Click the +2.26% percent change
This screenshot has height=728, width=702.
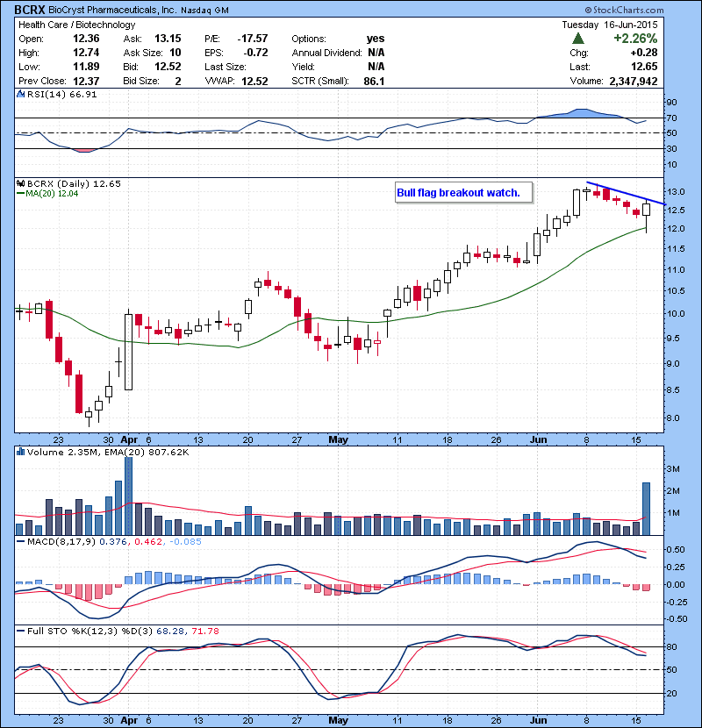click(635, 38)
